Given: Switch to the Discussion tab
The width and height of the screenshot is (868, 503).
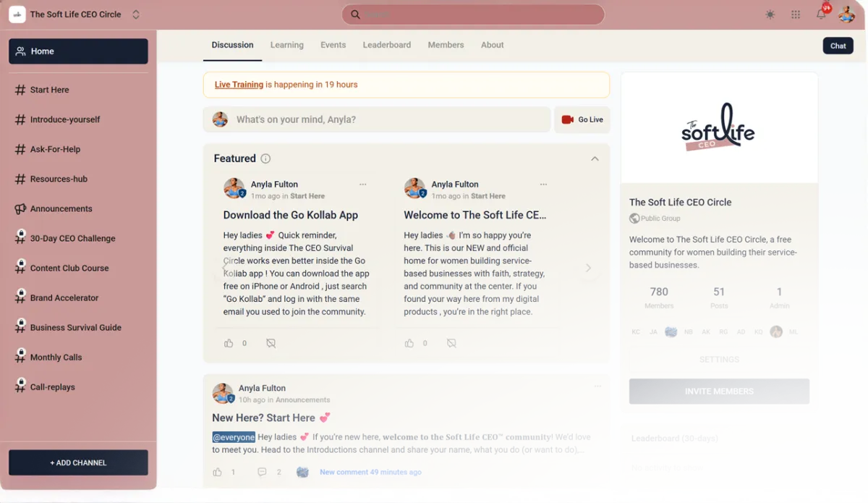Looking at the screenshot, I should click(x=232, y=45).
